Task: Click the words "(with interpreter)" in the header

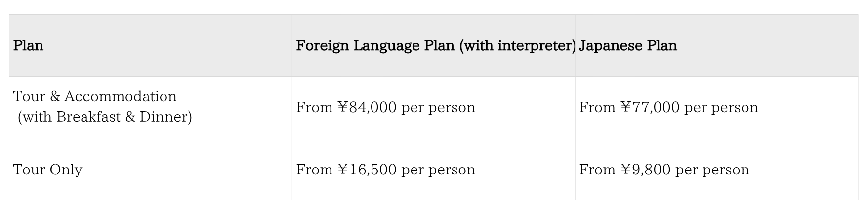Action: [517, 46]
